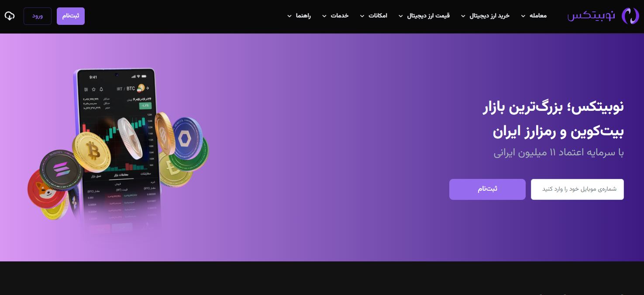Click the headline نوبیتکس؛ بزرگ‌ترین بازار
Screen dimensions: 644x295
coord(553,107)
